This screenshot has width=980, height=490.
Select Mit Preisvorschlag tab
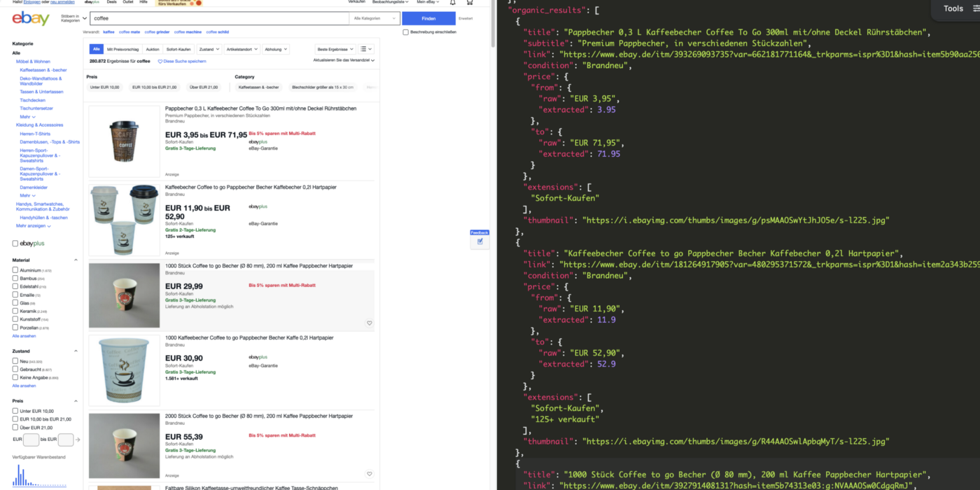tap(122, 50)
